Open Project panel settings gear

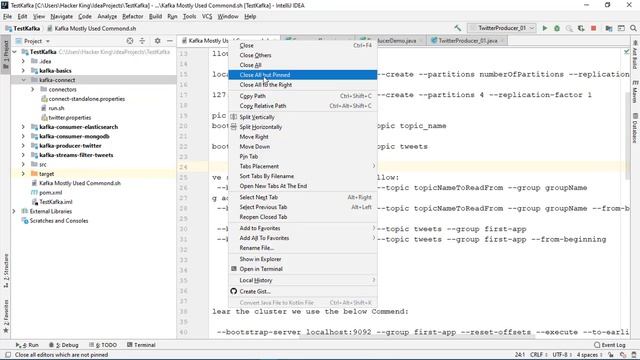coord(158,41)
